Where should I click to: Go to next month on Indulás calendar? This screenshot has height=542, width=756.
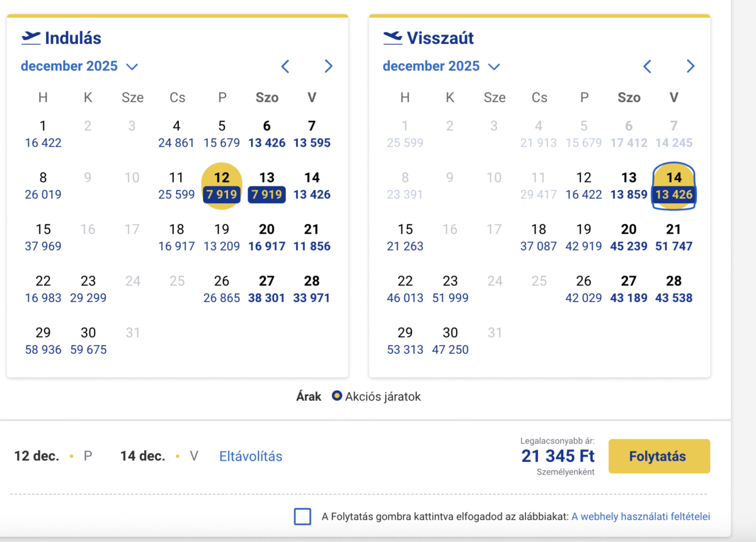point(328,66)
